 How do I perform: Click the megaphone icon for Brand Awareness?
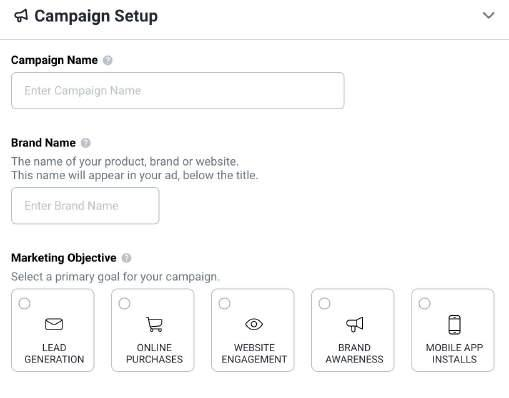(354, 324)
